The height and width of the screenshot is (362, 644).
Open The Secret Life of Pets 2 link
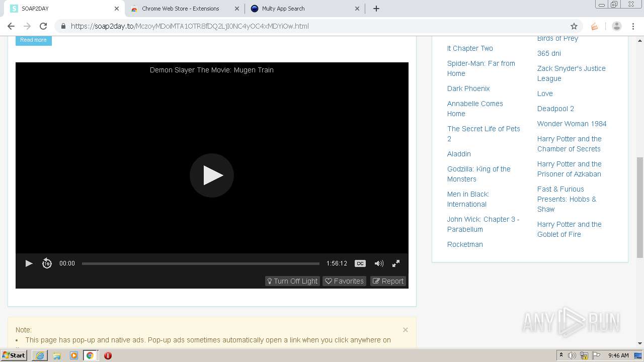pos(484,134)
